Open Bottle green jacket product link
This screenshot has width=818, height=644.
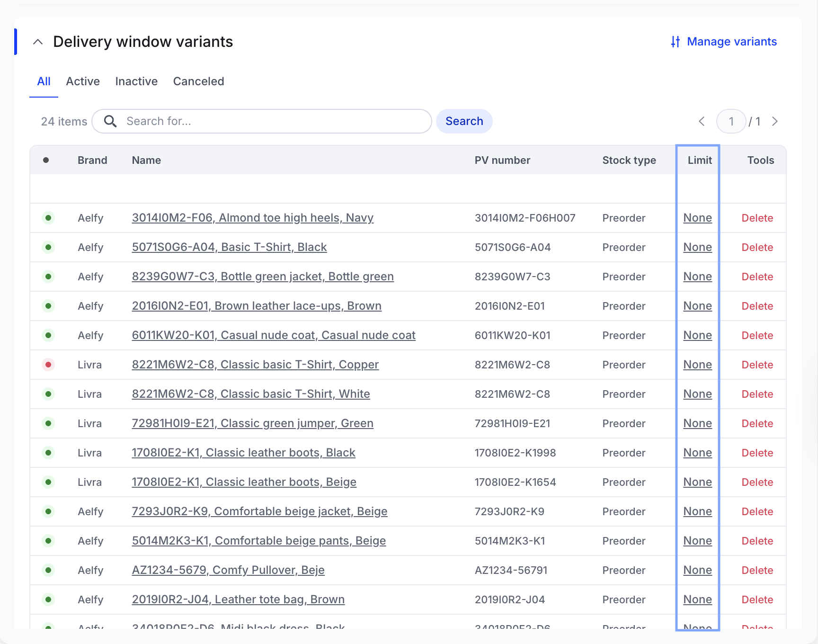point(263,277)
